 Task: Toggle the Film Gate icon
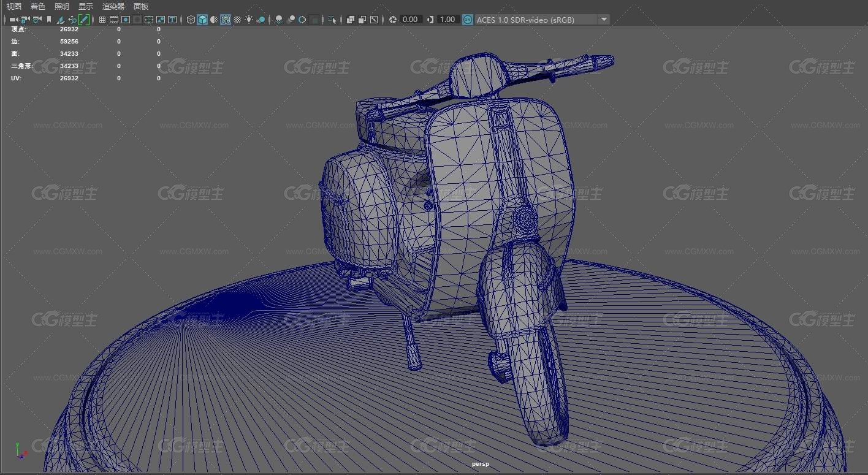114,20
